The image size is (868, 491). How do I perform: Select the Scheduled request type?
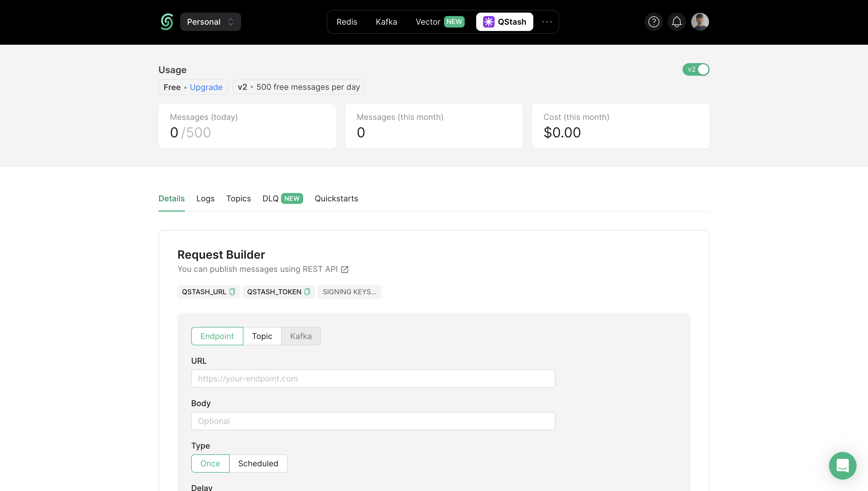click(x=258, y=463)
